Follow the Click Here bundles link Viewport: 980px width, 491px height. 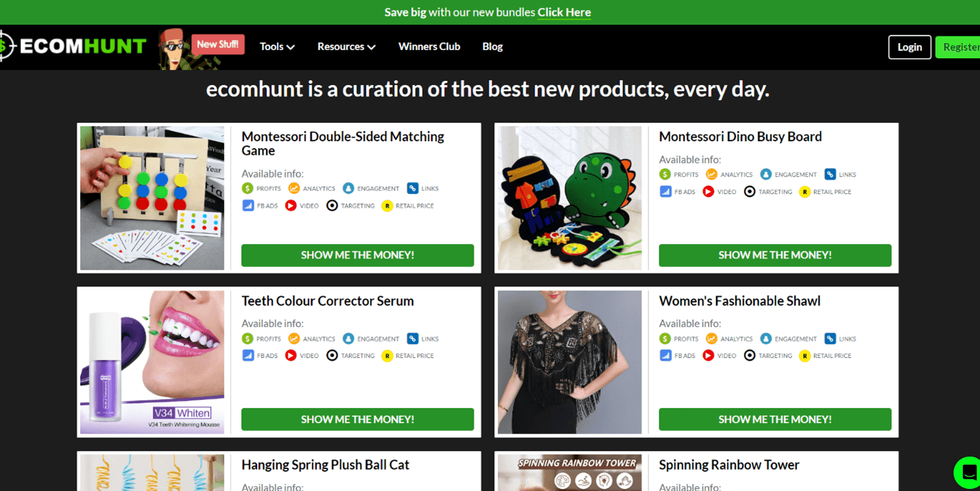point(564,12)
